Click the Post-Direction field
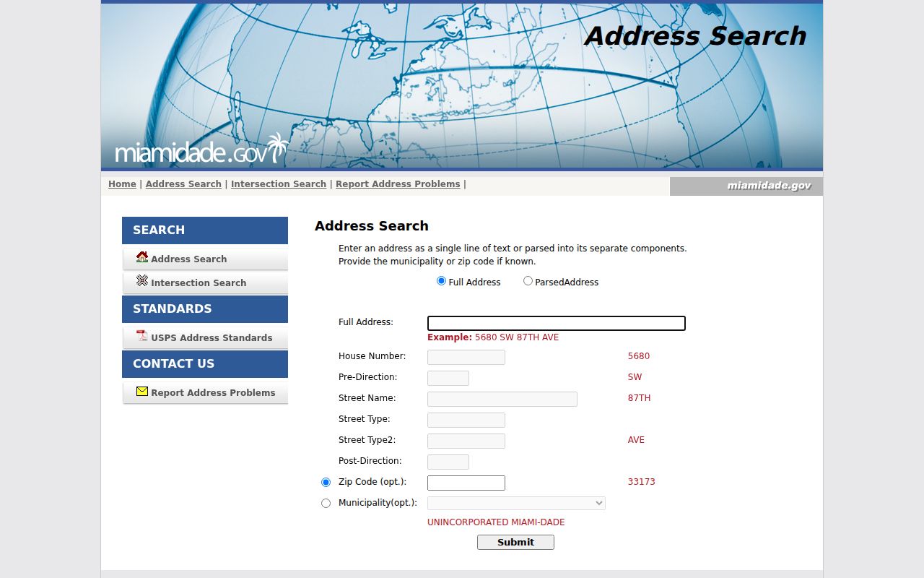 point(448,462)
